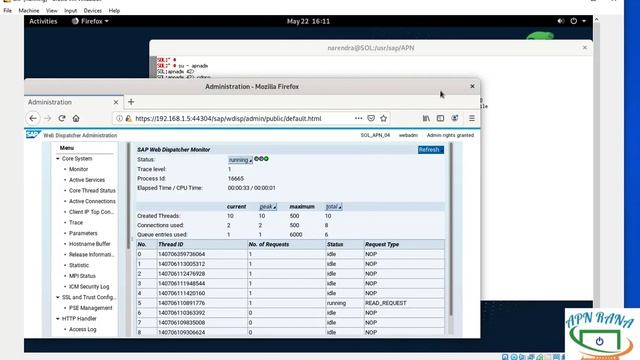Click the insecure connection lock warning icon
The image size is (640, 360).
[x=129, y=118]
